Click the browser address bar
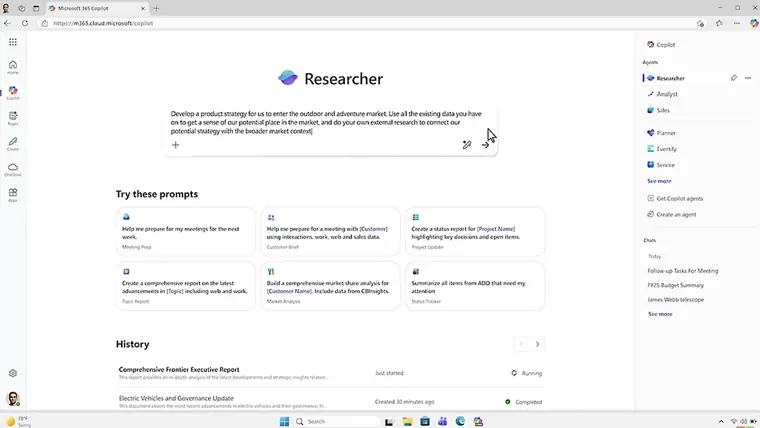This screenshot has height=428, width=760. point(364,23)
